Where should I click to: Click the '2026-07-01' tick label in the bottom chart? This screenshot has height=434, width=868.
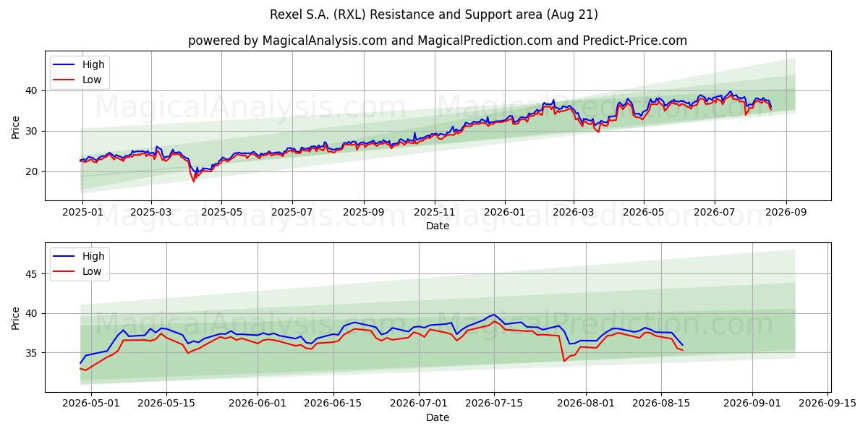pos(420,404)
